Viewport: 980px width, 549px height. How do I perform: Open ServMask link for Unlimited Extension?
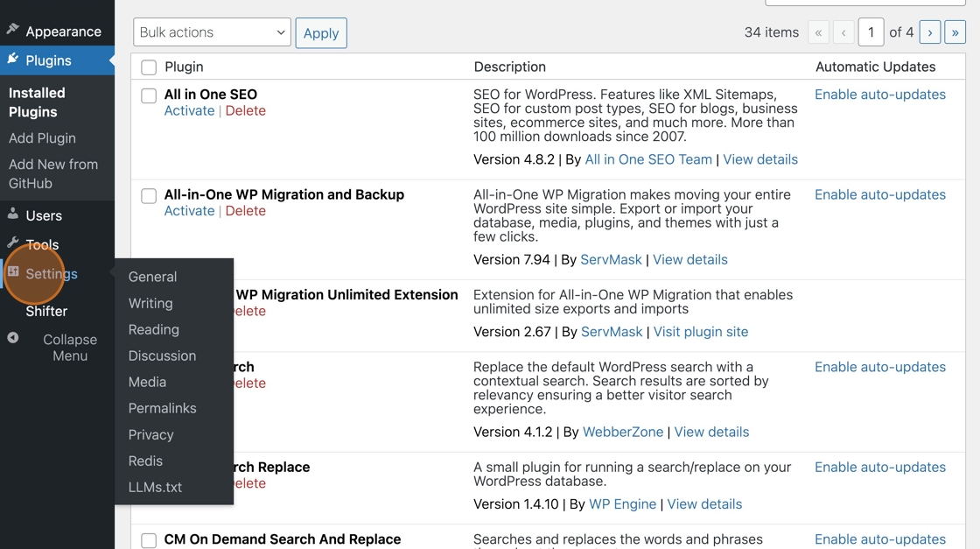[x=612, y=331]
